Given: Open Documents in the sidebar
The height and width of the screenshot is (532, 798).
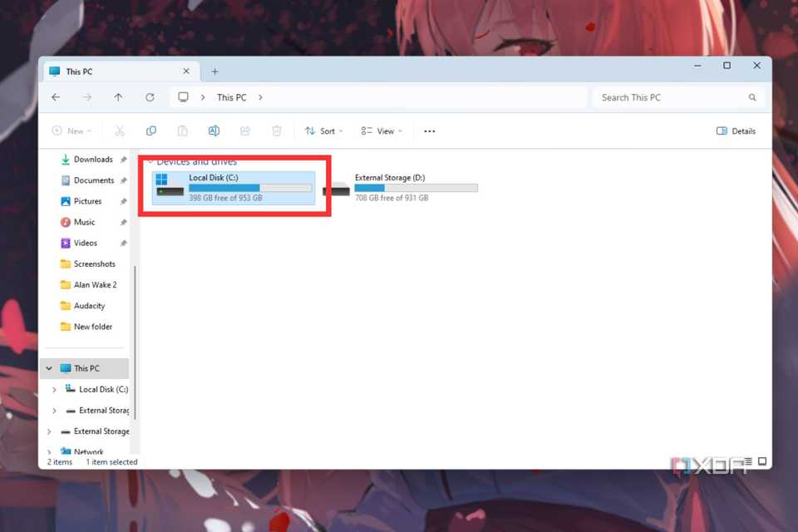Looking at the screenshot, I should click(94, 180).
